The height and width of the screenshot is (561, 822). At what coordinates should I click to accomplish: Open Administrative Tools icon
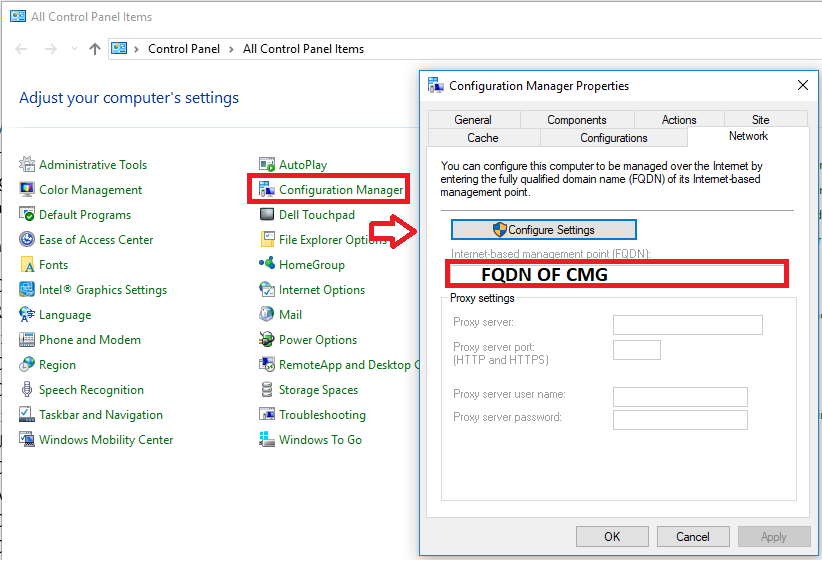[27, 165]
